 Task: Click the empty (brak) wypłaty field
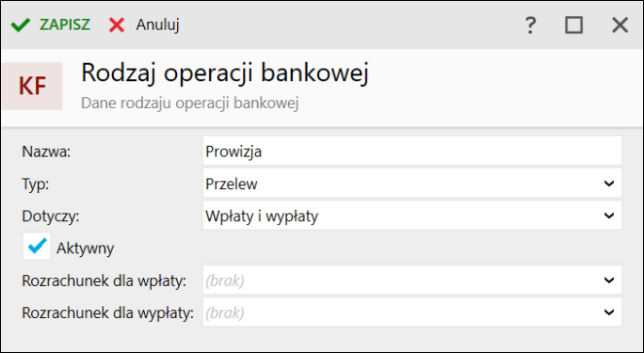tap(412, 313)
